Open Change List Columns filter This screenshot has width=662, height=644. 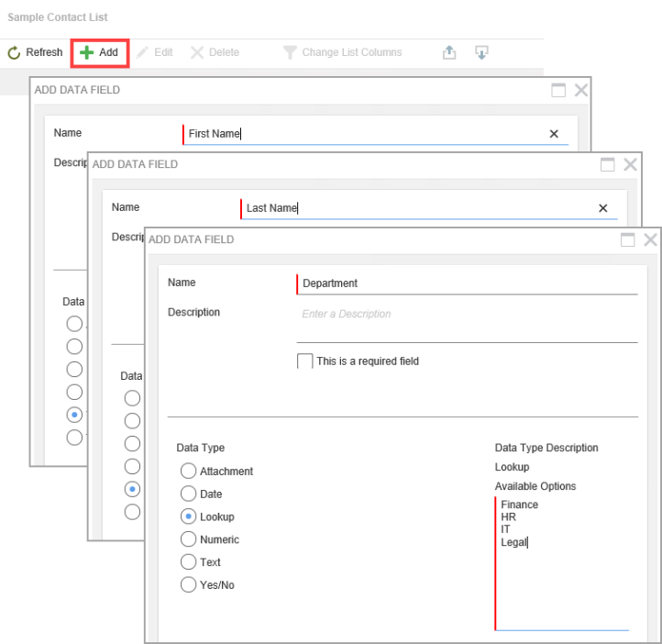point(342,52)
